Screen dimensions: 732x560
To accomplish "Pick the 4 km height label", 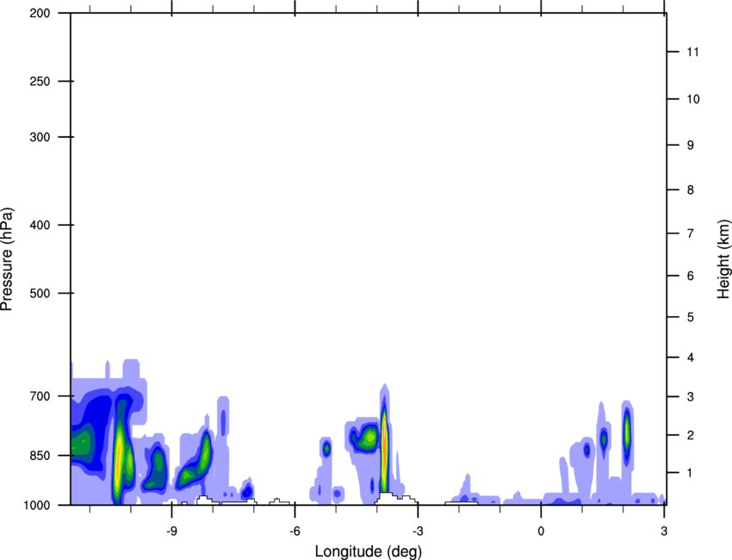I will pos(691,358).
